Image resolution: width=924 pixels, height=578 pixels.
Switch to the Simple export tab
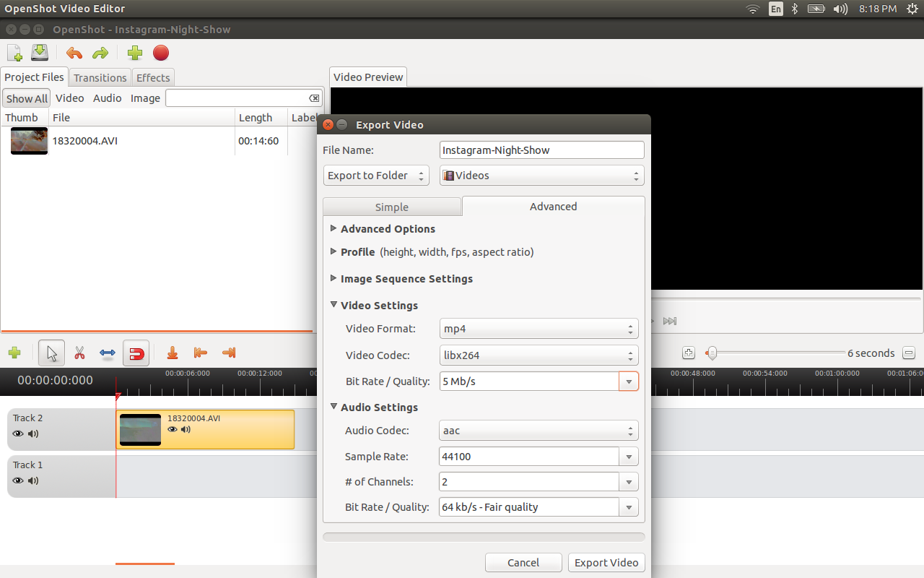tap(392, 207)
